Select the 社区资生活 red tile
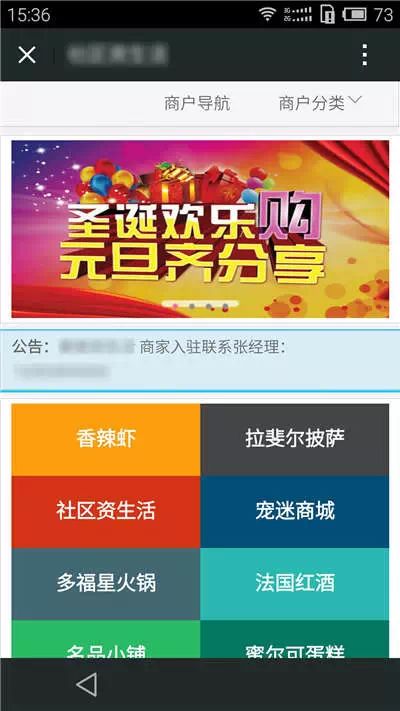 pos(106,511)
